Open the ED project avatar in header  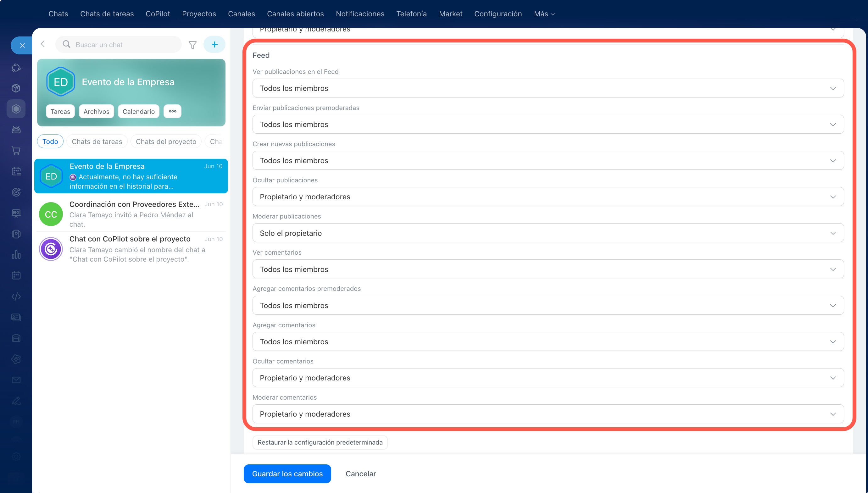pos(61,82)
